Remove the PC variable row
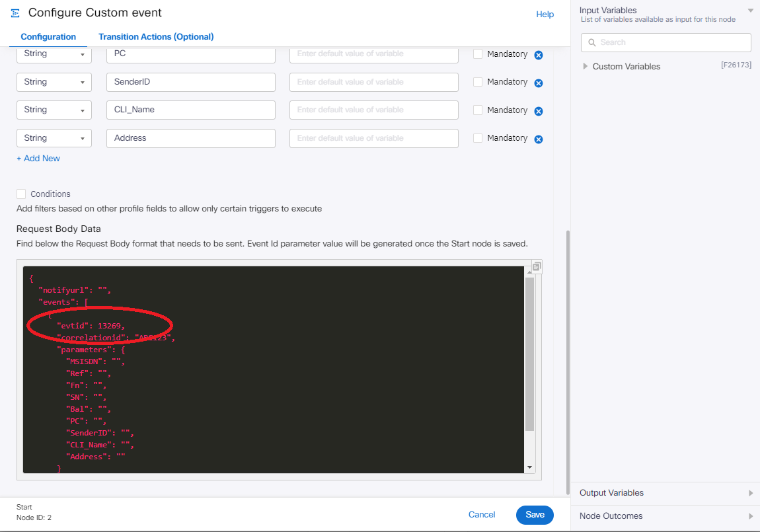The image size is (760, 532). [539, 55]
